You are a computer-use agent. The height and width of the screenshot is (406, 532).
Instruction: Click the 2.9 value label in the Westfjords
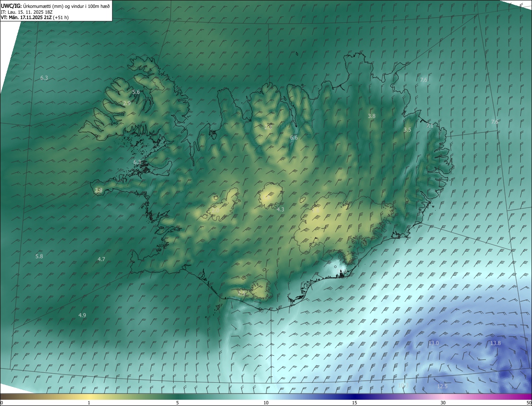coord(127,103)
